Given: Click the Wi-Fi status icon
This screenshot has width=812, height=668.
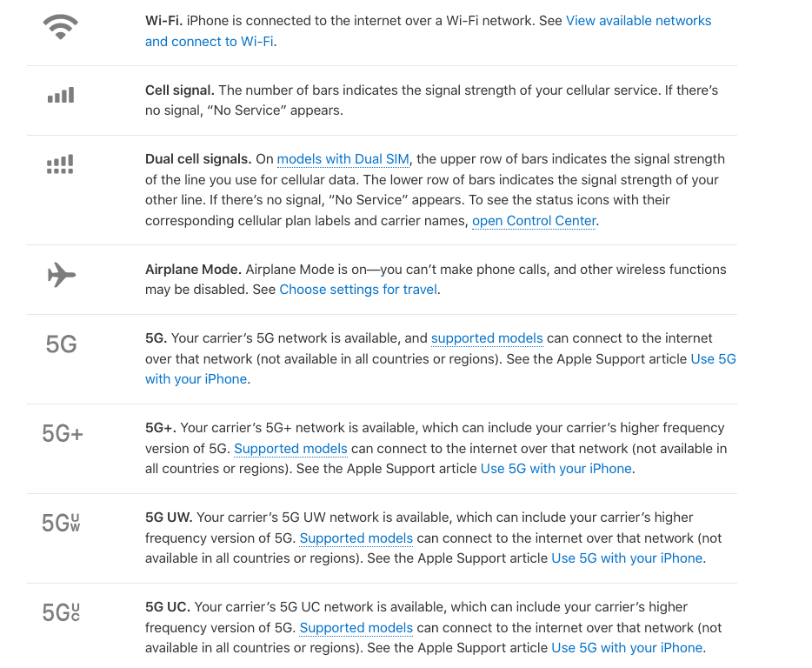Looking at the screenshot, I should 60,29.
